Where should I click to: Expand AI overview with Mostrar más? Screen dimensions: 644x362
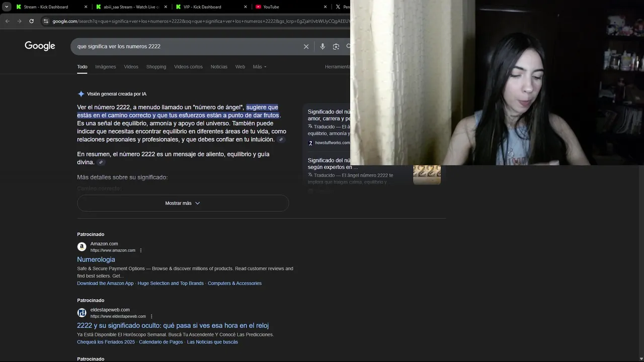(x=183, y=203)
